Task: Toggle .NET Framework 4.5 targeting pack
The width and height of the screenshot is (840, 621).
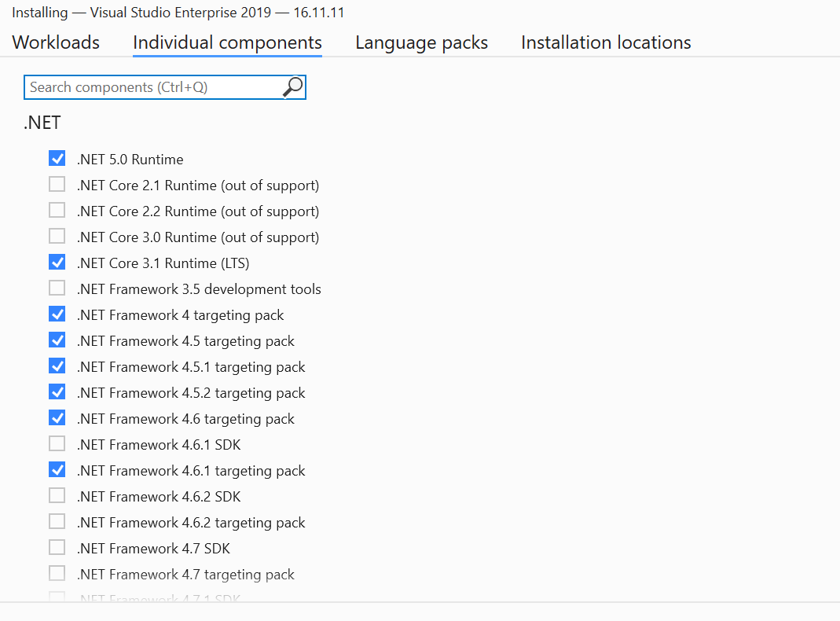Action: click(x=57, y=340)
